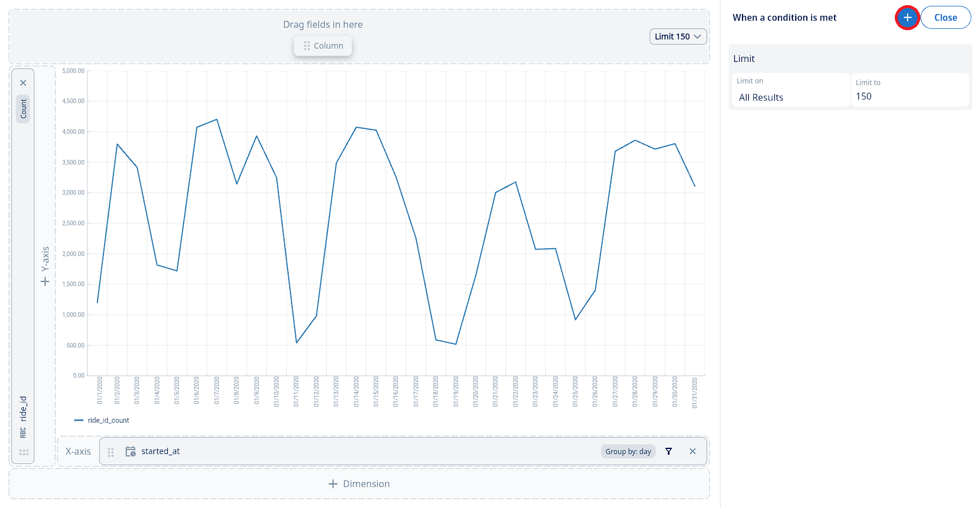
Task: Click the Count aggregation tag
Action: coord(23,108)
